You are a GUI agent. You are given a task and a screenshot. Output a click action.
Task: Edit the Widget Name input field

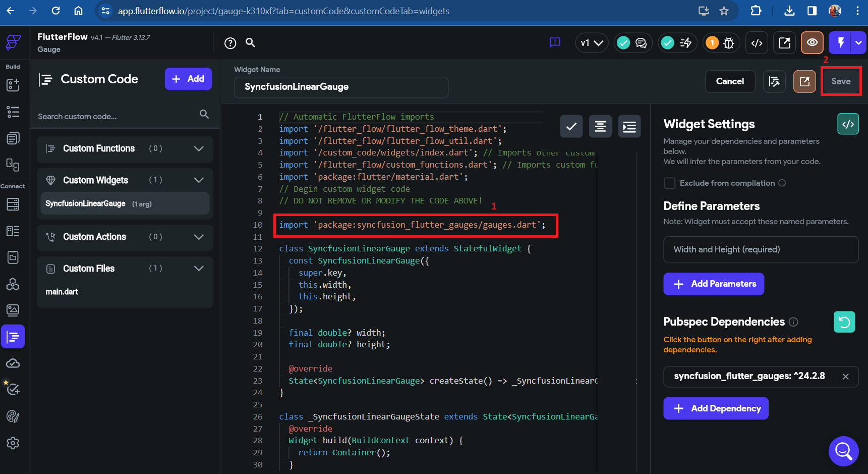click(341, 87)
